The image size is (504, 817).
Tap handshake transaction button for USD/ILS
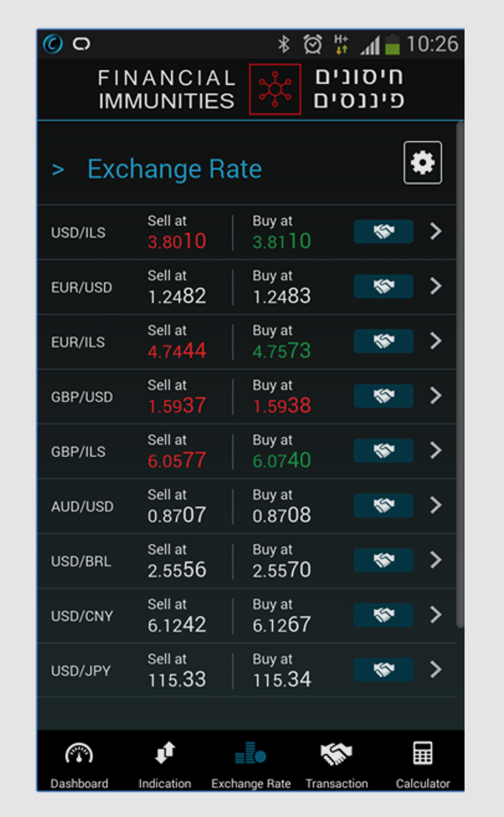[x=383, y=231]
